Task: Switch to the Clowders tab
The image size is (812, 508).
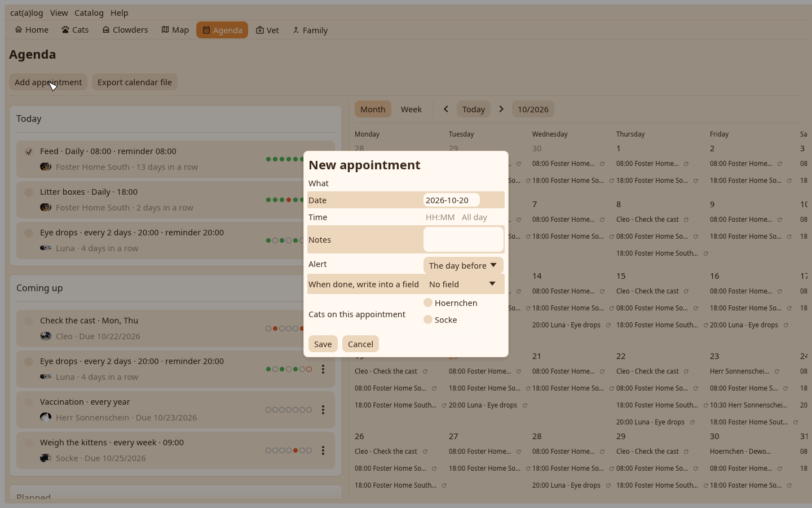Action: [125, 30]
